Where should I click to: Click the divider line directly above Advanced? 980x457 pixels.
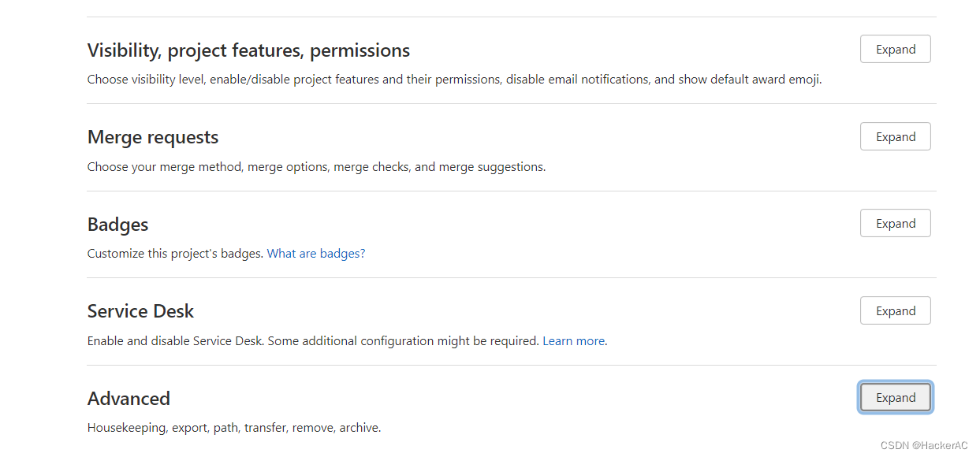tap(511, 365)
